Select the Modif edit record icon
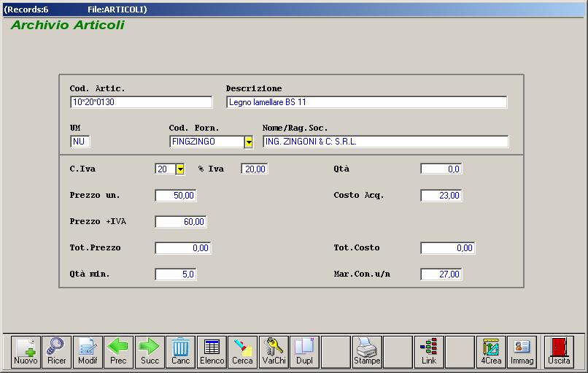 tap(88, 352)
